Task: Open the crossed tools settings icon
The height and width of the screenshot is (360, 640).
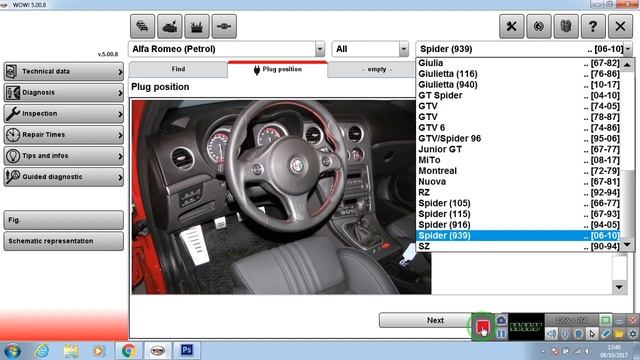Action: pyautogui.click(x=511, y=27)
